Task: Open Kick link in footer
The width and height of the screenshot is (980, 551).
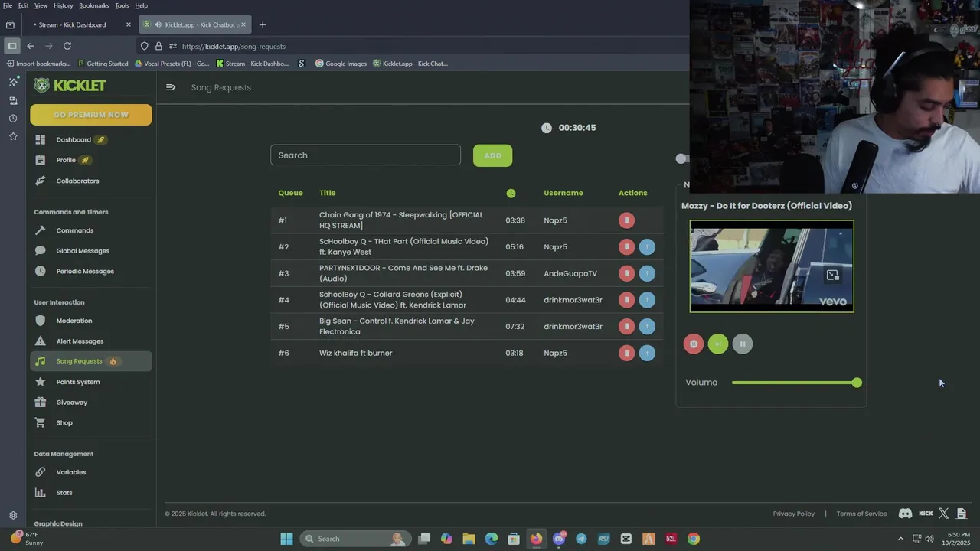Action: (x=926, y=514)
